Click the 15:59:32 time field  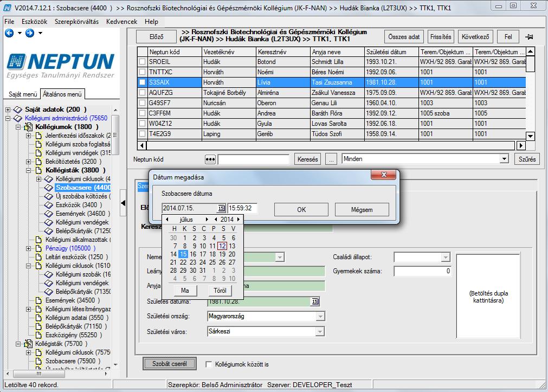pyautogui.click(x=242, y=208)
